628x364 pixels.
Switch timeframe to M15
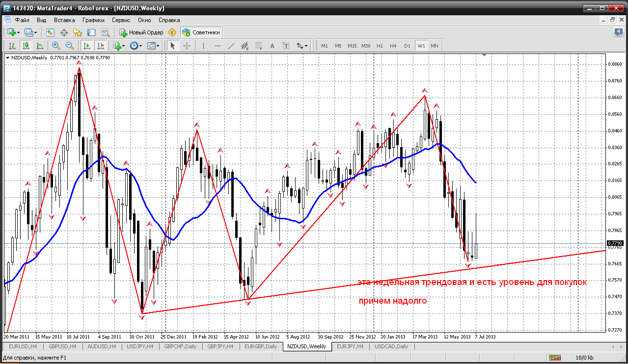[x=352, y=46]
